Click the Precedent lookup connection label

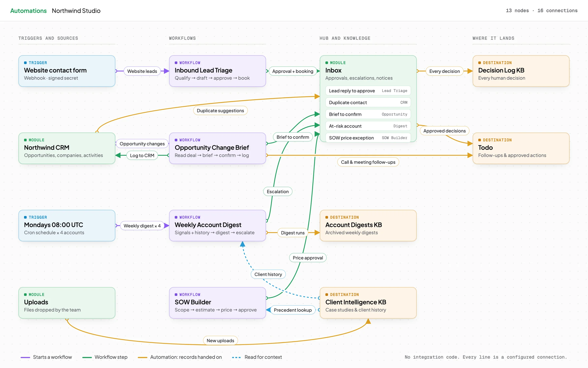pos(293,310)
